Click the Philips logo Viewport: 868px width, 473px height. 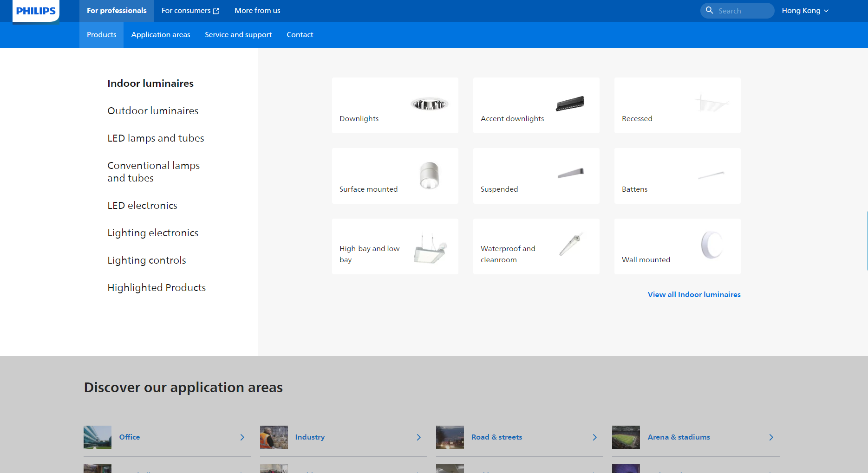pyautogui.click(x=36, y=11)
